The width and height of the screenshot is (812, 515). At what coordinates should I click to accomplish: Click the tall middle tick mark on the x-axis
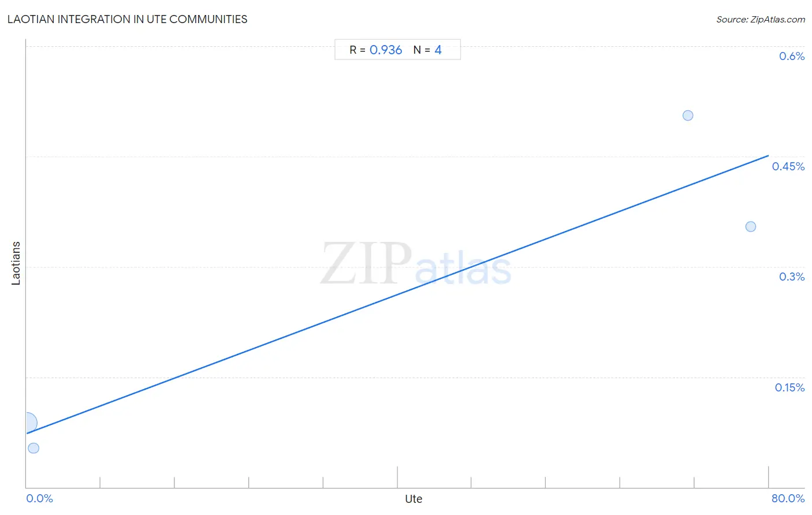[x=397, y=477]
